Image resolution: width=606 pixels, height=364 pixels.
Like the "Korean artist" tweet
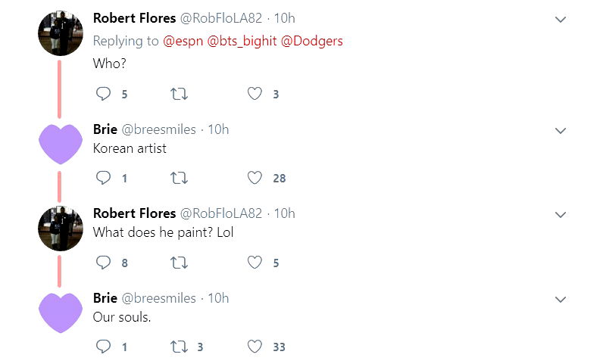pyautogui.click(x=255, y=179)
